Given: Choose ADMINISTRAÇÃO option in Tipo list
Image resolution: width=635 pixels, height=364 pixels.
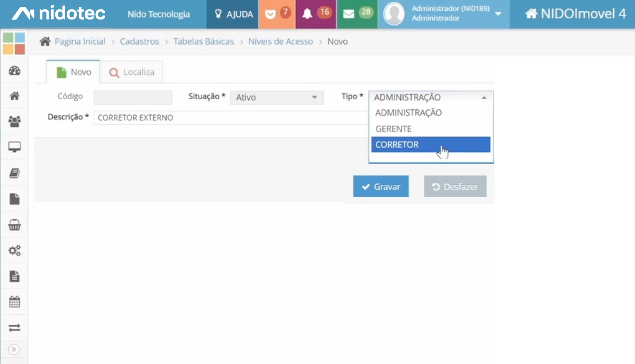Looking at the screenshot, I should pos(431,113).
